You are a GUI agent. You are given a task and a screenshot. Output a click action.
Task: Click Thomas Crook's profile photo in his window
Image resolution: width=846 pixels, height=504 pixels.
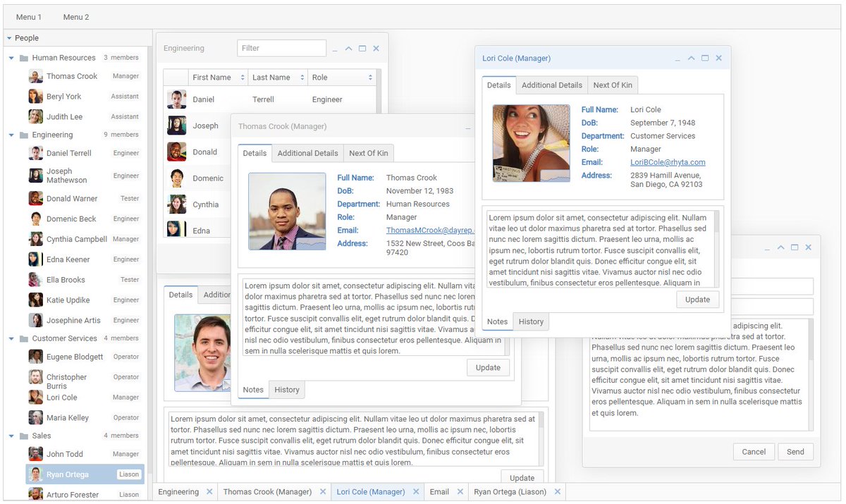pyautogui.click(x=287, y=211)
